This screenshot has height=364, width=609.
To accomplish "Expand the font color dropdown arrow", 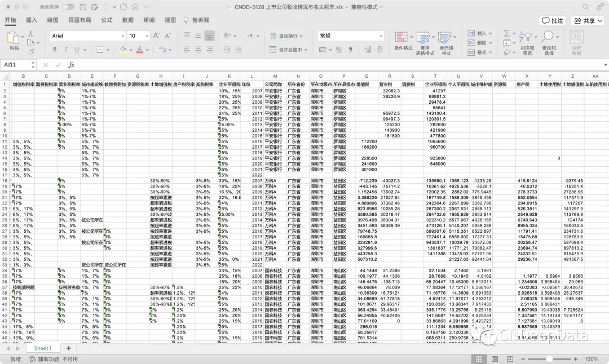I will pyautogui.click(x=147, y=50).
